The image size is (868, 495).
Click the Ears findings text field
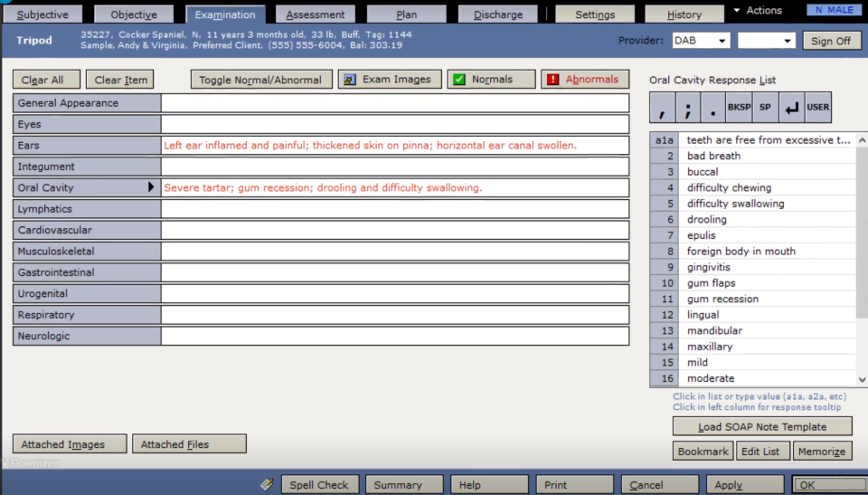pos(395,145)
